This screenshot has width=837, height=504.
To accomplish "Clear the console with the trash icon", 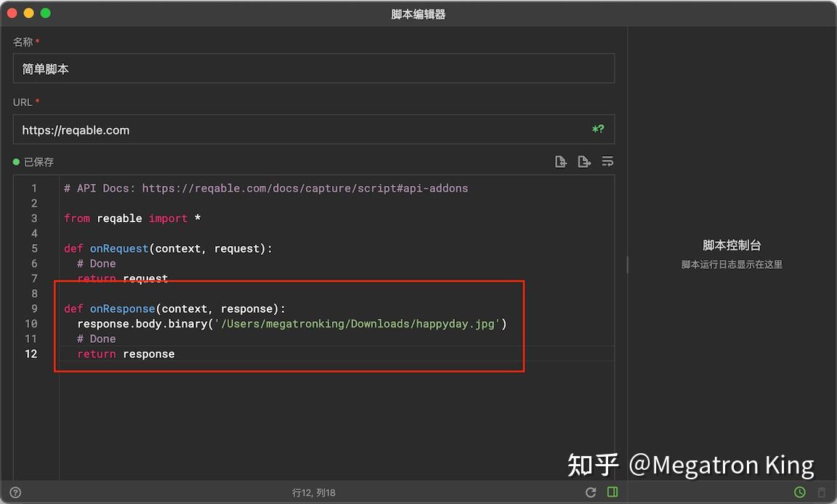I will tap(823, 492).
